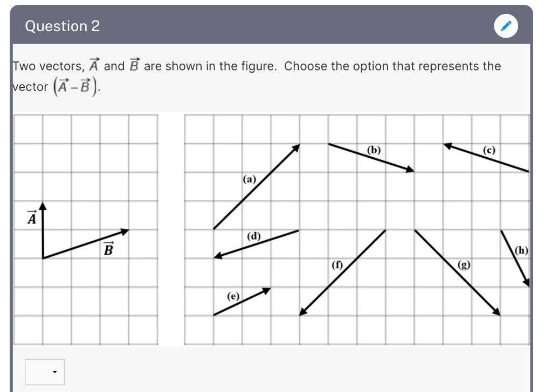
Task: Select the Question 2 title text
Action: click(63, 26)
